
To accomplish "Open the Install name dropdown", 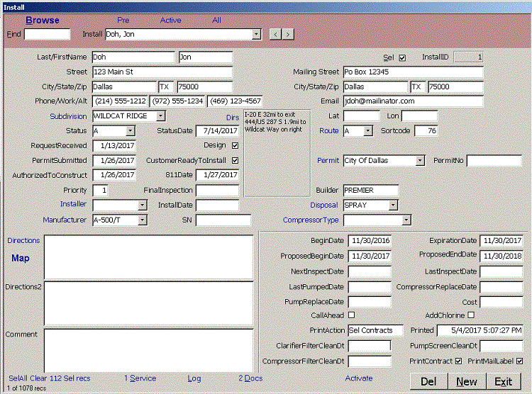I will [256, 34].
